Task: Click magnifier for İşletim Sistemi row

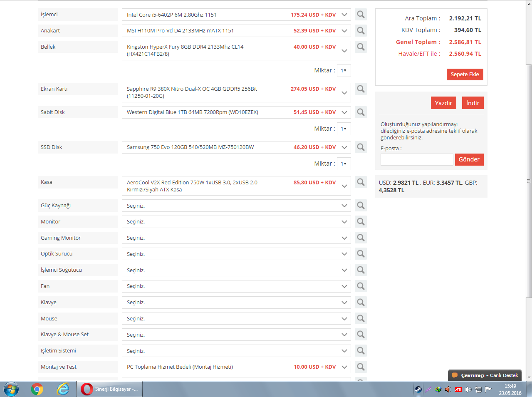Action: (361, 351)
